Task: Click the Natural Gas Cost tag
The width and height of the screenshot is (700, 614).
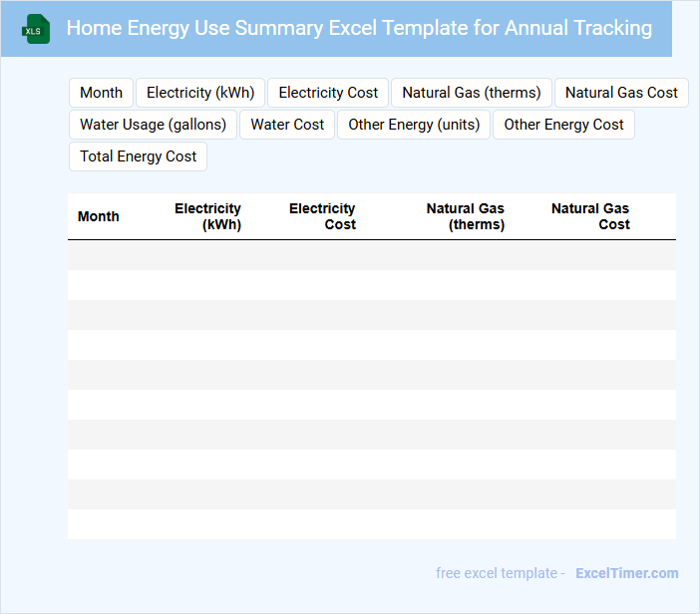Action: point(621,93)
